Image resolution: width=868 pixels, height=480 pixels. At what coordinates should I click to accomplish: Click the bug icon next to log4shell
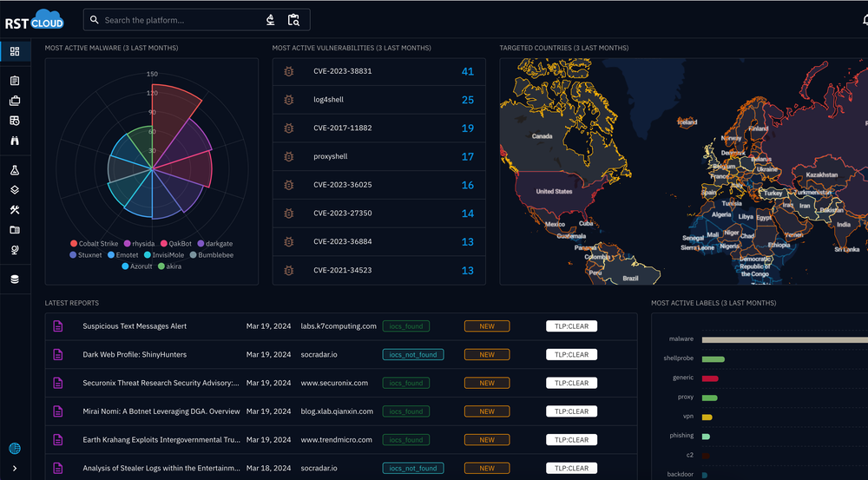288,100
